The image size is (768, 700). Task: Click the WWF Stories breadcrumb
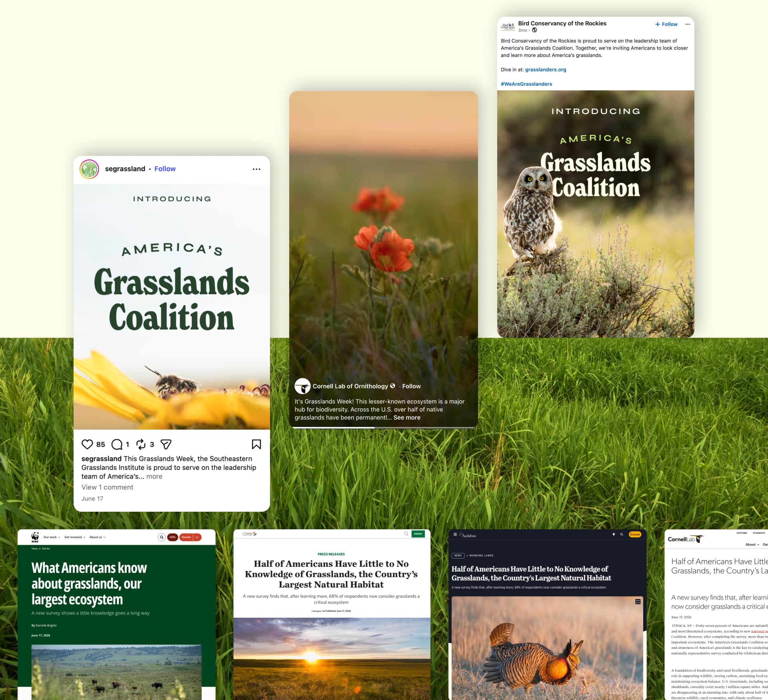pos(46,549)
